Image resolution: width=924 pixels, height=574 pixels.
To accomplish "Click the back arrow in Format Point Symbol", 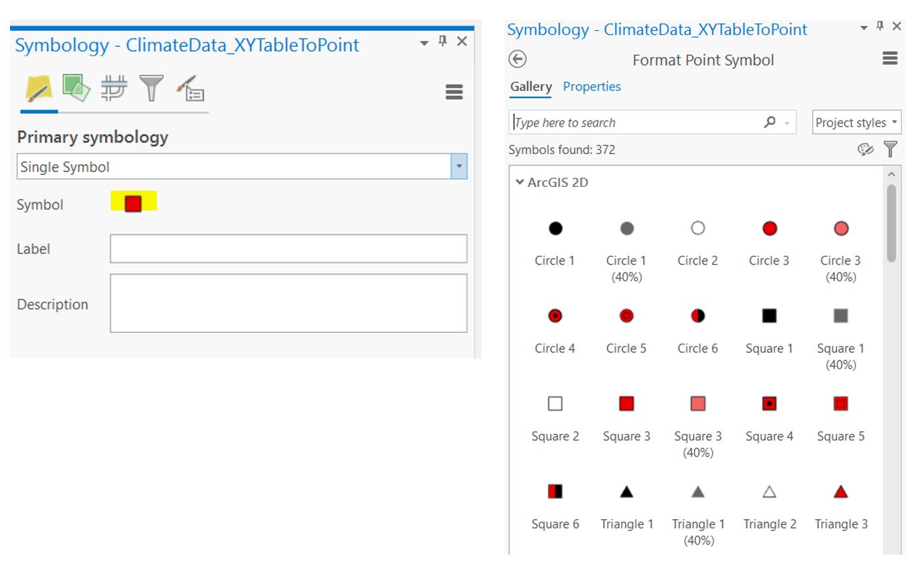I will click(x=517, y=60).
